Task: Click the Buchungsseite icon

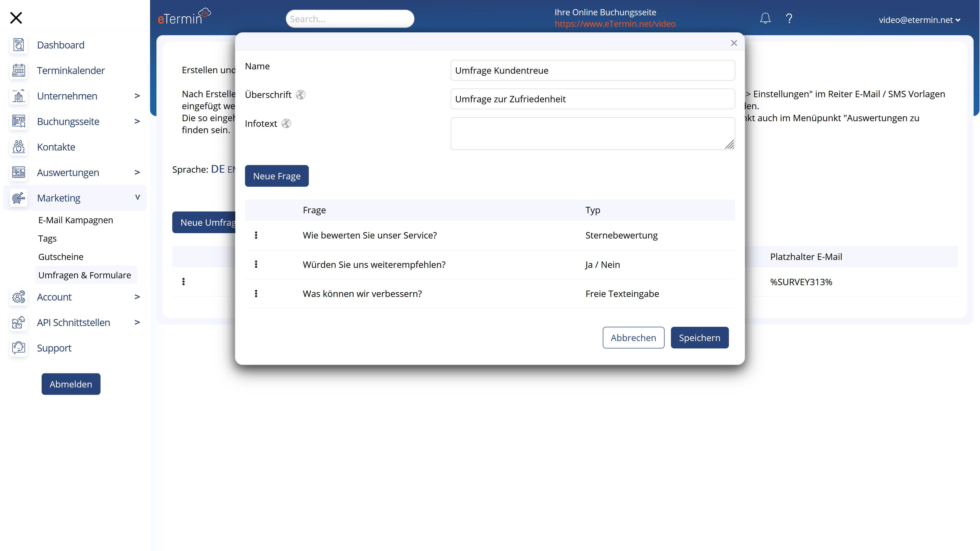Action: [x=18, y=121]
